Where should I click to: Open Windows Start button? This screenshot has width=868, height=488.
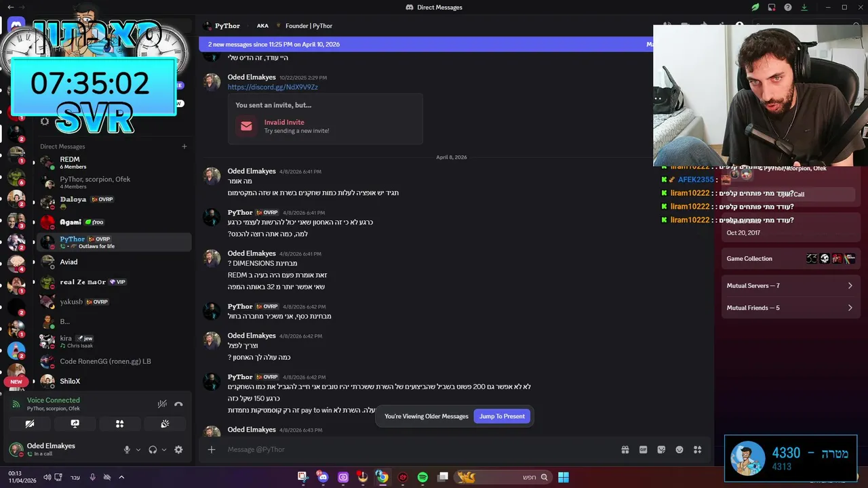tap(564, 477)
